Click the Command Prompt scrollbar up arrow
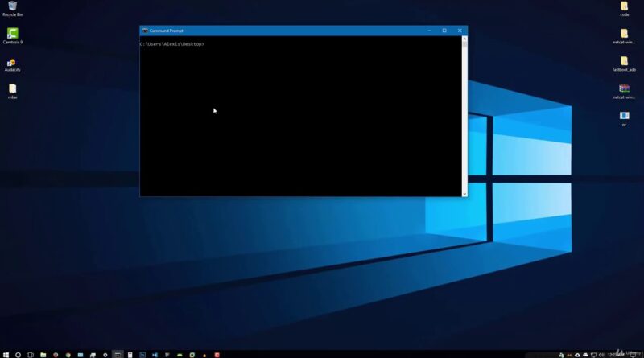The image size is (644, 358). pyautogui.click(x=464, y=38)
